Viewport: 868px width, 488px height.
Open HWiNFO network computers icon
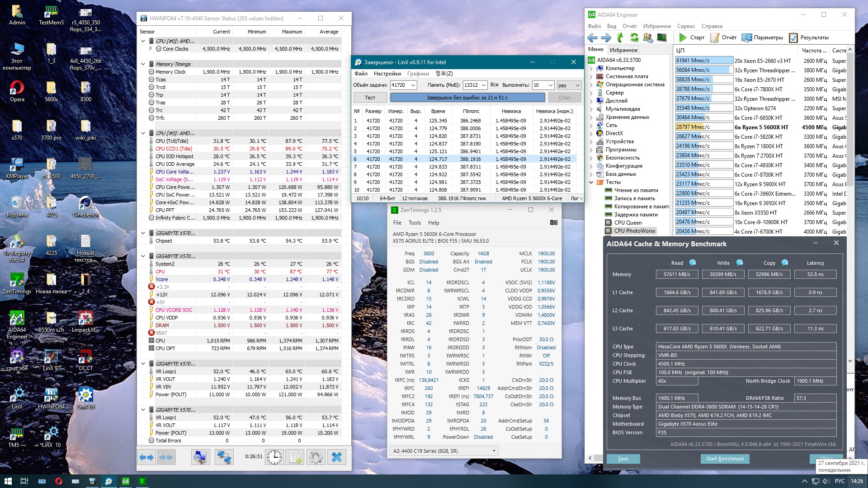pyautogui.click(x=223, y=457)
